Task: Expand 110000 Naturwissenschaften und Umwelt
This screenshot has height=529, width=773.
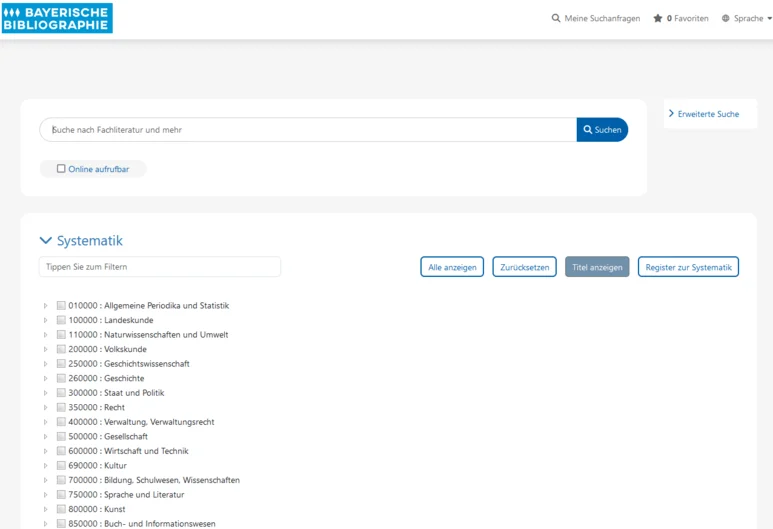Action: [45, 335]
